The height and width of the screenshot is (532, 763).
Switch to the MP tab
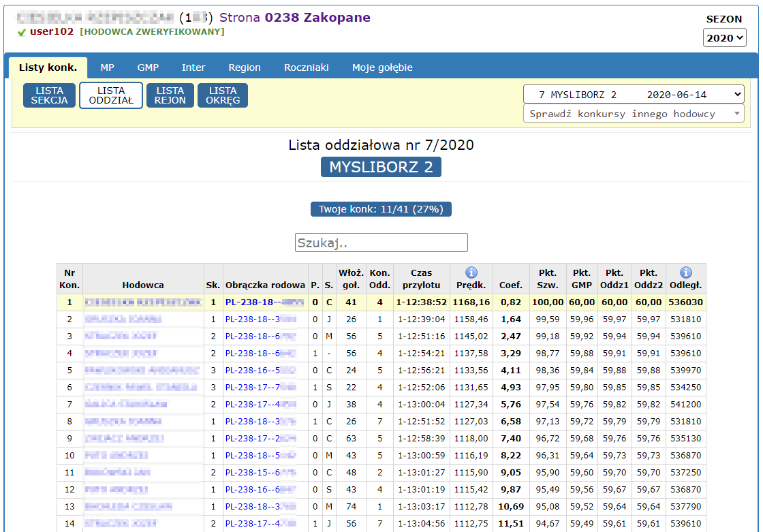tap(107, 67)
